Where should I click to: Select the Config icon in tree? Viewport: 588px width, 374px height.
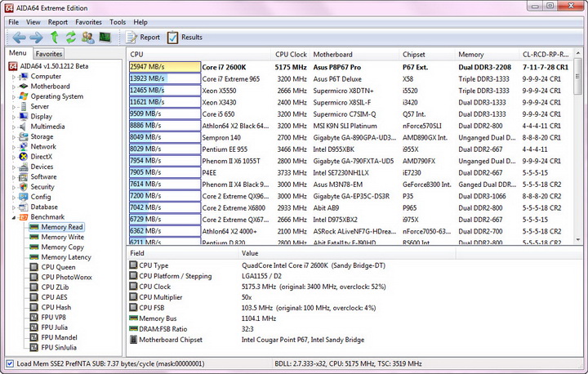[23, 197]
